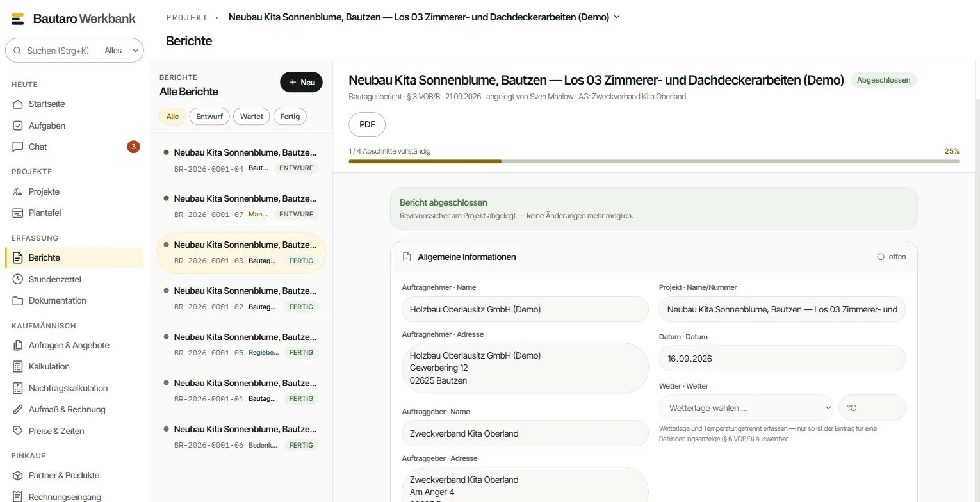
Task: Click '1 / 4 Abschnitte vollständig' text
Action: click(389, 151)
